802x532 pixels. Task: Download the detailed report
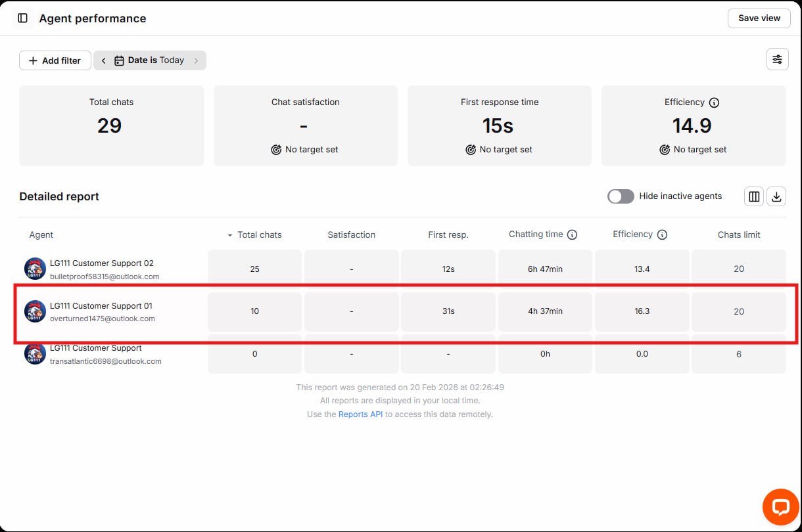pyautogui.click(x=776, y=196)
